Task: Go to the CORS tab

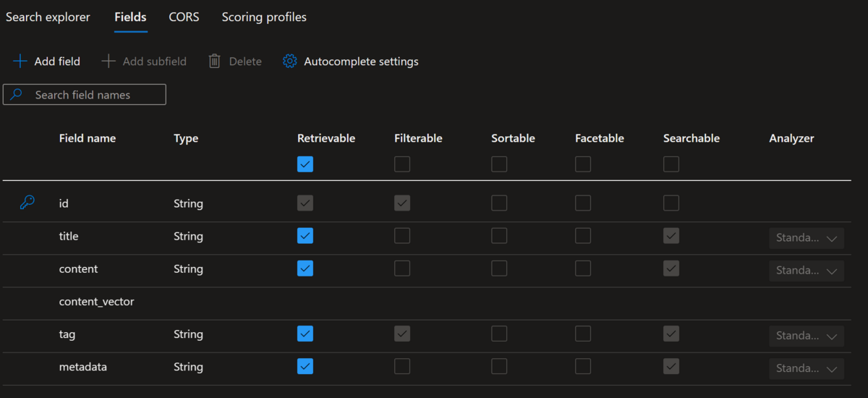Action: coord(184,17)
